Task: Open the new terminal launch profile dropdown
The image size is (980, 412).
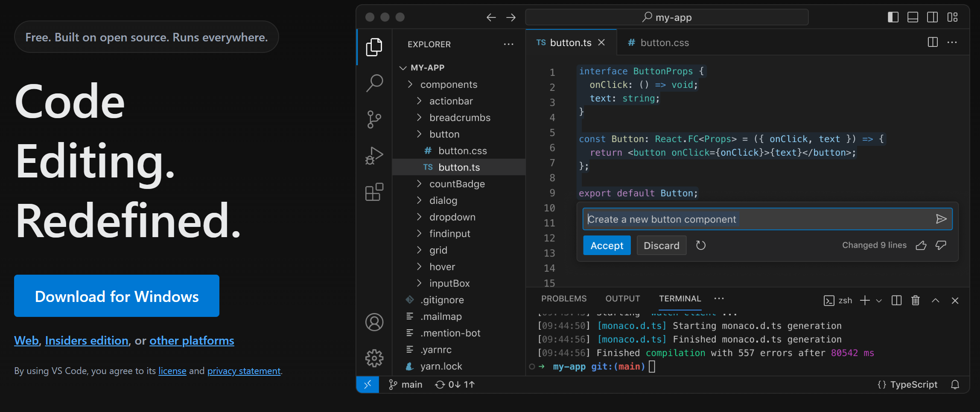Action: [x=879, y=301]
